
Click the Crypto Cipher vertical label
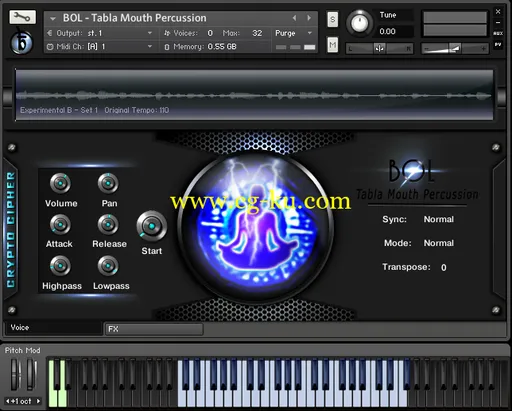(11, 229)
